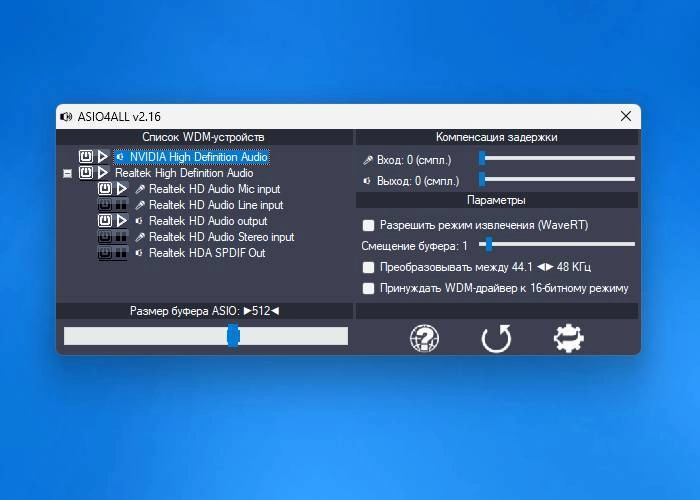The height and width of the screenshot is (500, 700).
Task: Click the ASIO4ALL speaker icon in title bar
Action: [x=66, y=117]
